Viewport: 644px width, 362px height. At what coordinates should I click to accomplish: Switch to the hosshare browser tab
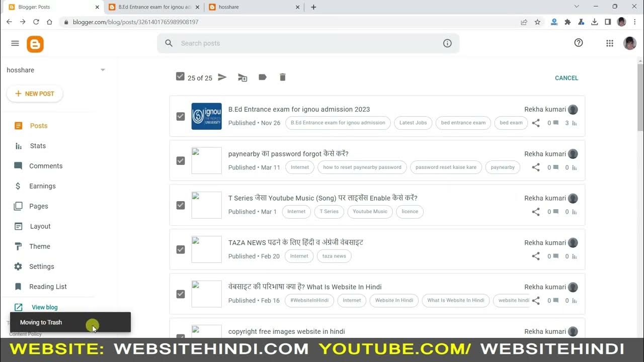click(x=255, y=7)
